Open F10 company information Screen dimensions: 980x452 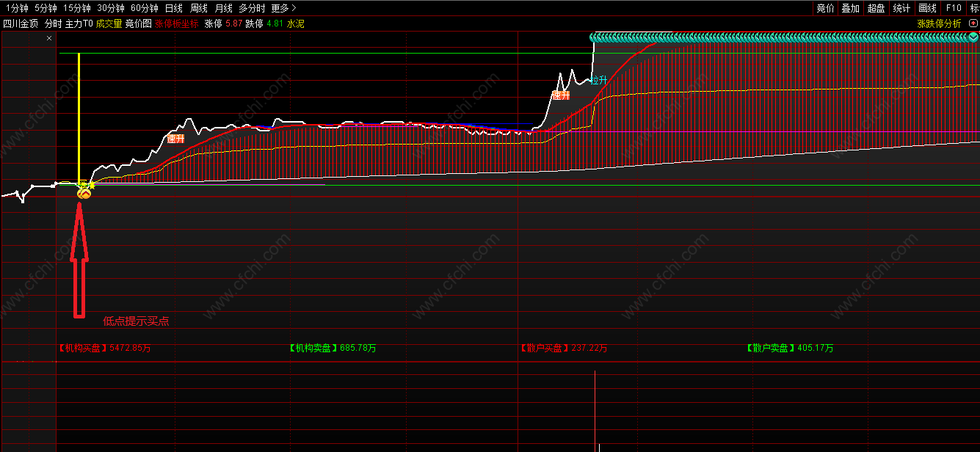click(954, 8)
